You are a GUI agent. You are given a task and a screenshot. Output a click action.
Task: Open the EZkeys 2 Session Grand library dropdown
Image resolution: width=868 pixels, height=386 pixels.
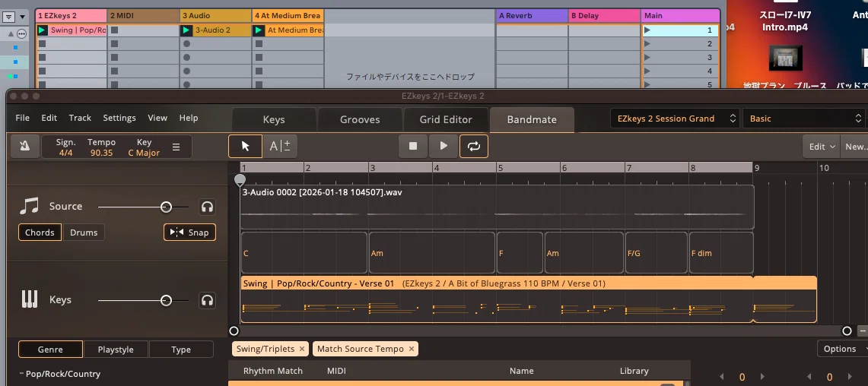tap(676, 119)
